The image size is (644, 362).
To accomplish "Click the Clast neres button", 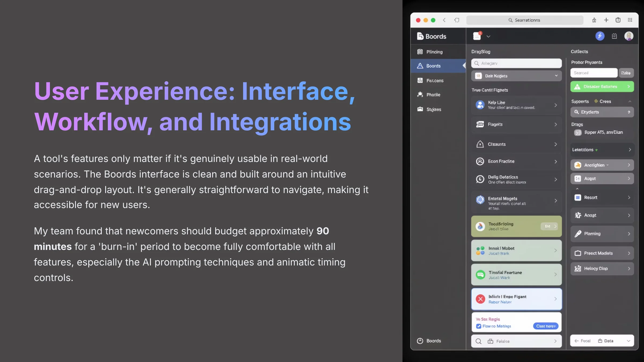I will tap(546, 326).
